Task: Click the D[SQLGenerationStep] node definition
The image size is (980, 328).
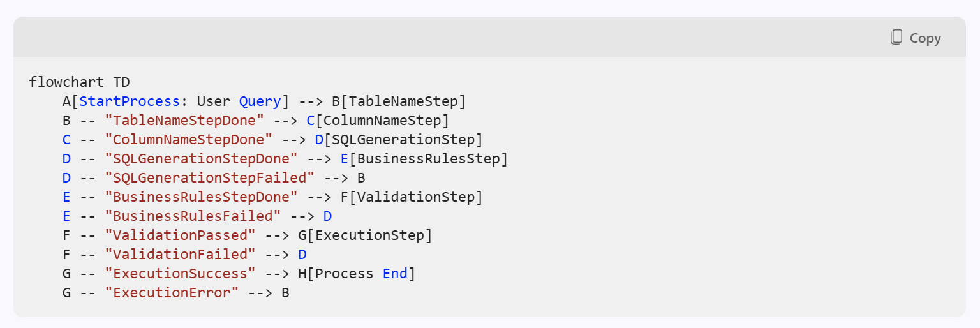Action: click(x=399, y=139)
